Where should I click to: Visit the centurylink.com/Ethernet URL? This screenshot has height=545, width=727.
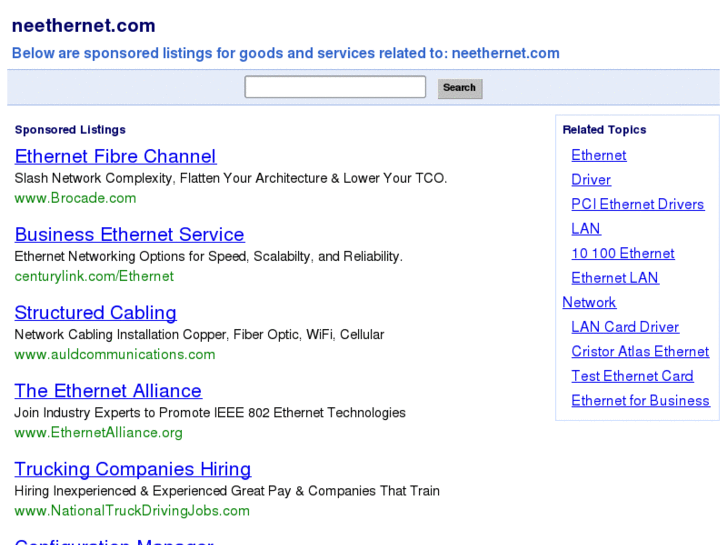(x=94, y=276)
